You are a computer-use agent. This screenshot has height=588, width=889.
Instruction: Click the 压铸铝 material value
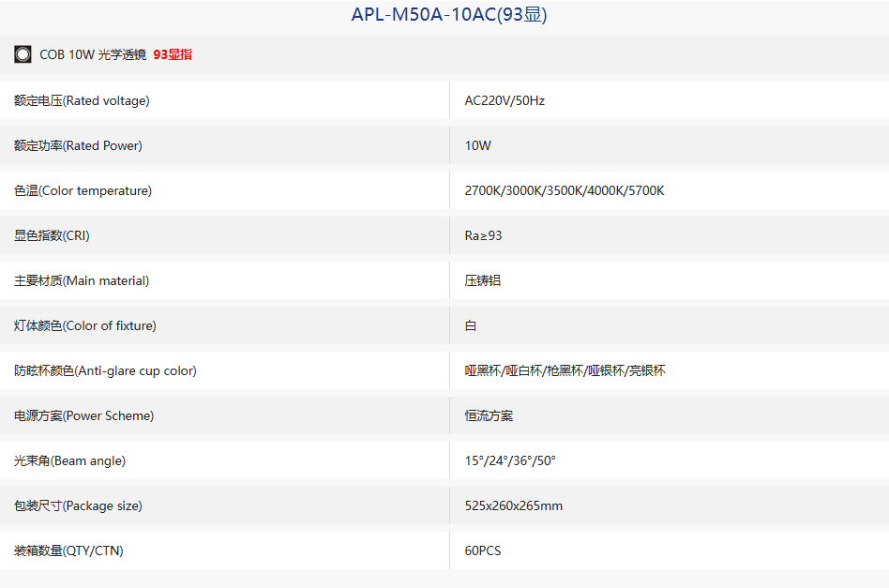483,280
